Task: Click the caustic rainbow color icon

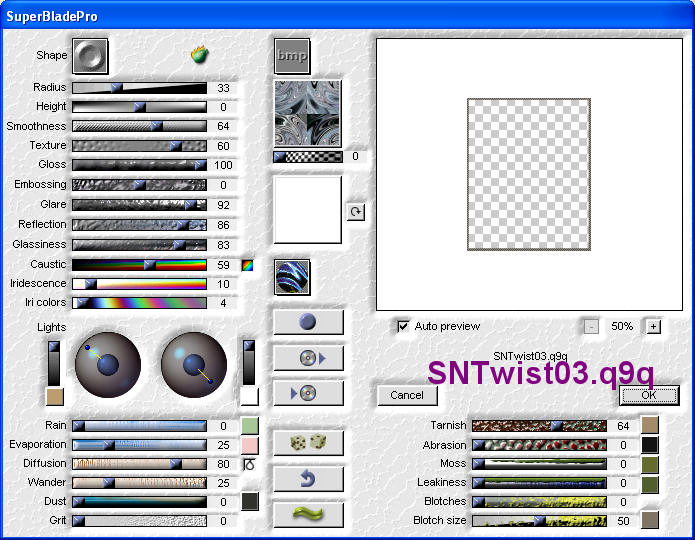Action: click(247, 265)
